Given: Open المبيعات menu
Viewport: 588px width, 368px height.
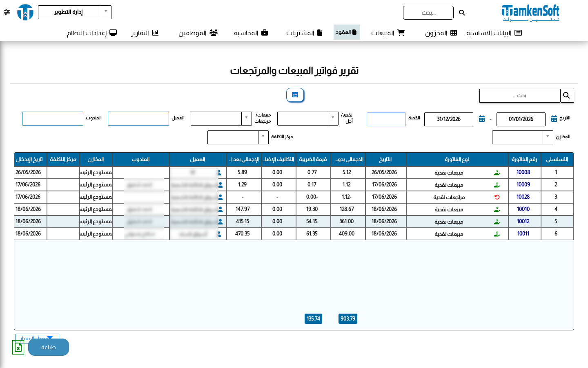Looking at the screenshot, I should 388,33.
